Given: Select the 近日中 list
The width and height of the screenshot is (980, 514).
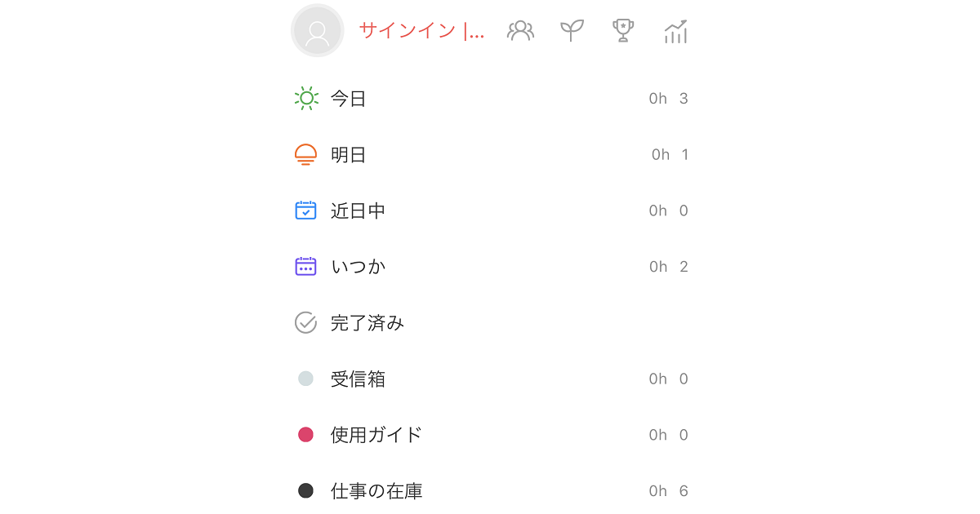Looking at the screenshot, I should (x=490, y=211).
